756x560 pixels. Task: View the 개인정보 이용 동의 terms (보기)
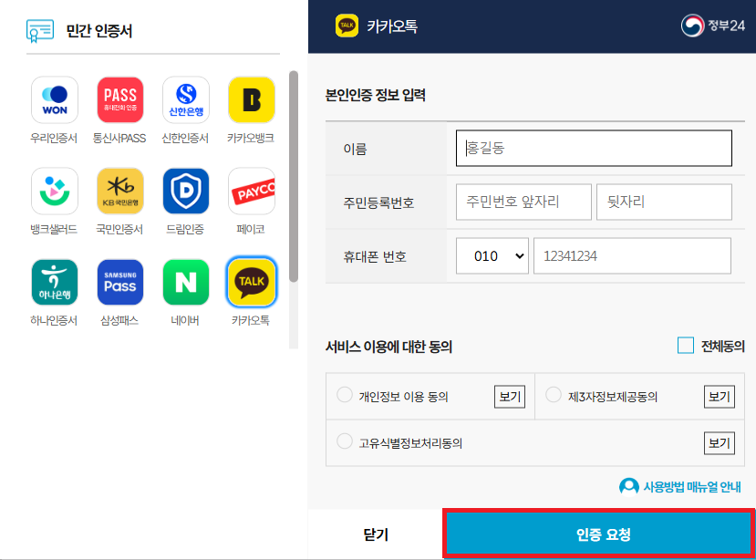pyautogui.click(x=510, y=397)
